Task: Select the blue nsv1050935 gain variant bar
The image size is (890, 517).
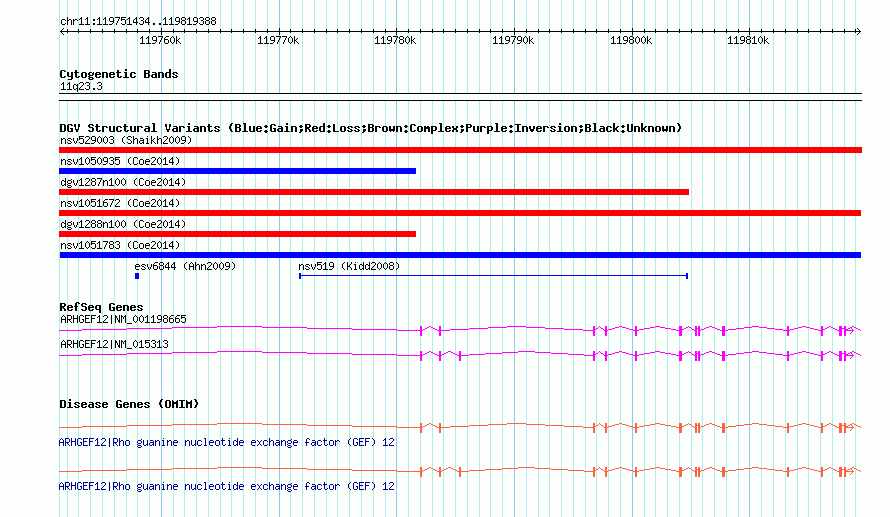Action: tap(237, 171)
